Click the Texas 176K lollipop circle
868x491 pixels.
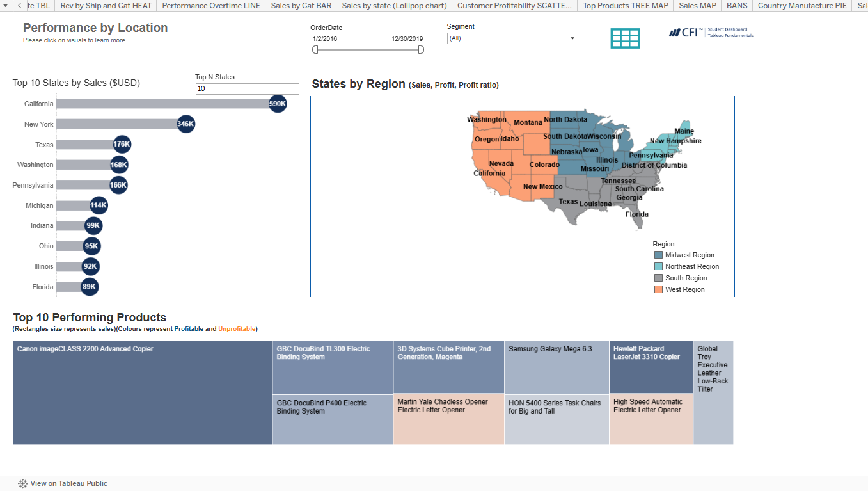(122, 145)
